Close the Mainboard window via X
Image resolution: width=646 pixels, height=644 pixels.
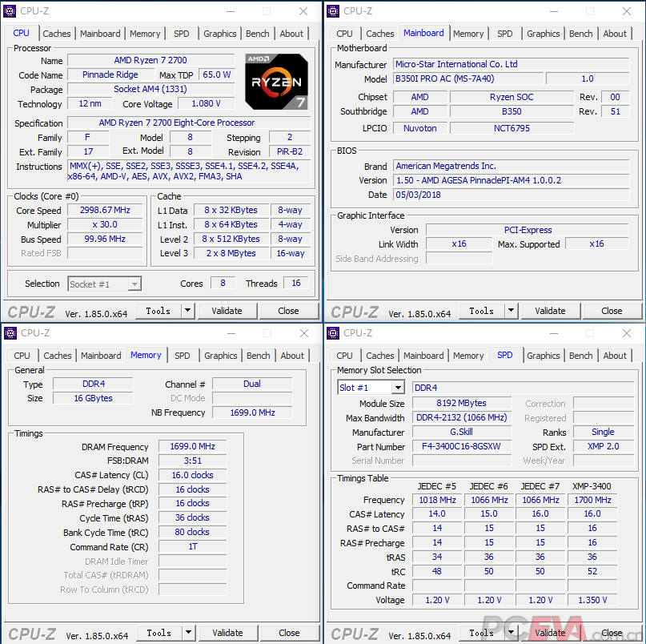coord(626,11)
